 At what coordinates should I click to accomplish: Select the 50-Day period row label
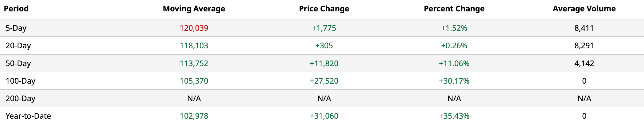[x=18, y=63]
